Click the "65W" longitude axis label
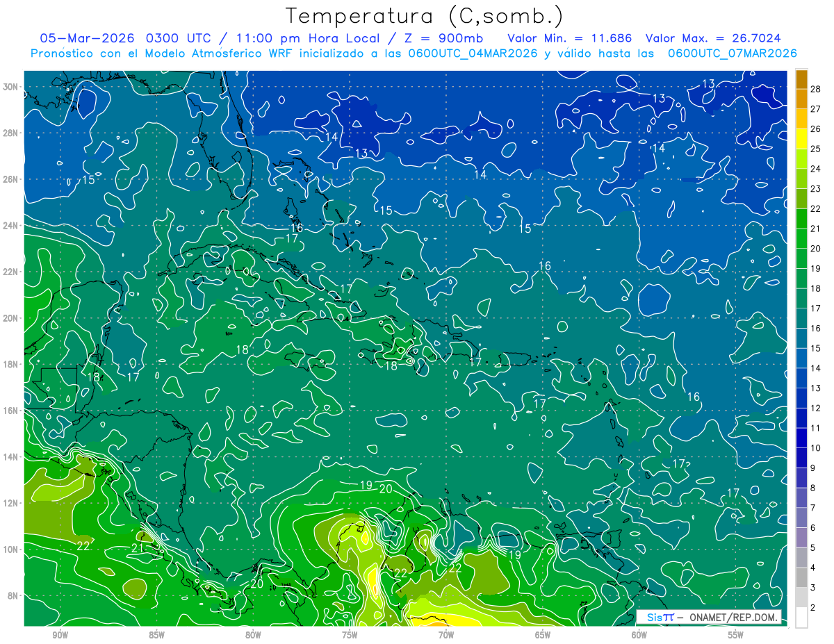The height and width of the screenshot is (644, 834). click(543, 635)
